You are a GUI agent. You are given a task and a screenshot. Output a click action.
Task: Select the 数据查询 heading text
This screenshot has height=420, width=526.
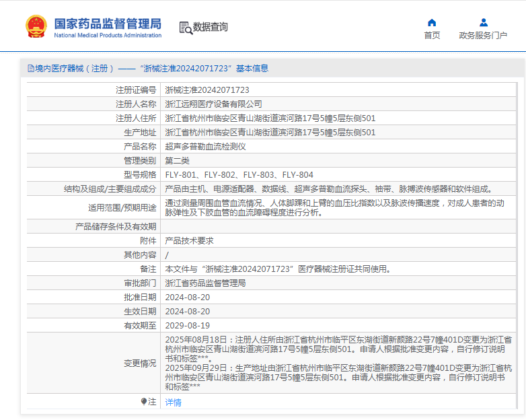211,28
